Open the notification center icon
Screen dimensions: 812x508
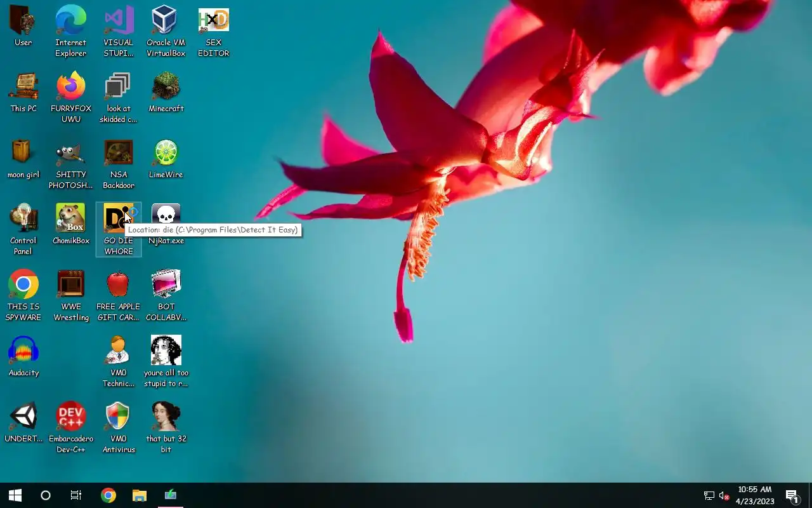[x=792, y=495]
